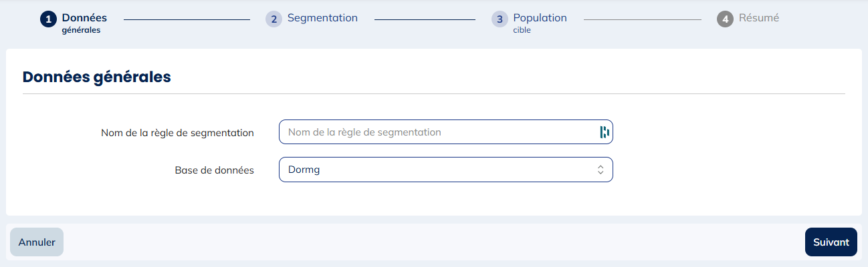Click the step 2 number circle
The width and height of the screenshot is (868, 267).
(274, 19)
